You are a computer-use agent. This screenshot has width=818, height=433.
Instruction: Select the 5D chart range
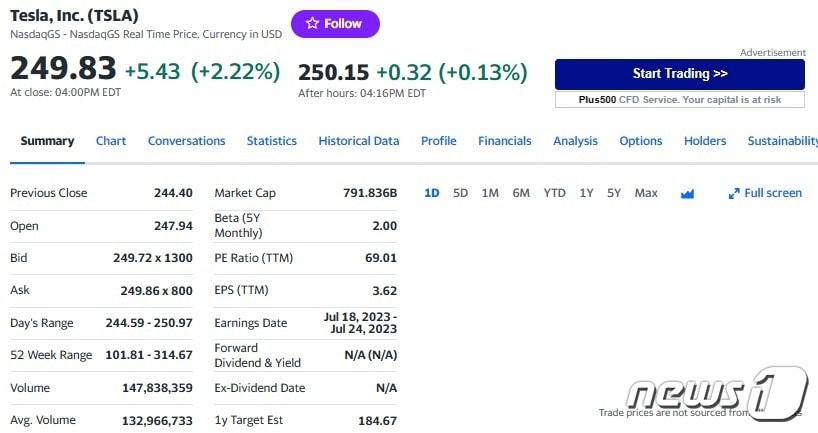pos(460,193)
